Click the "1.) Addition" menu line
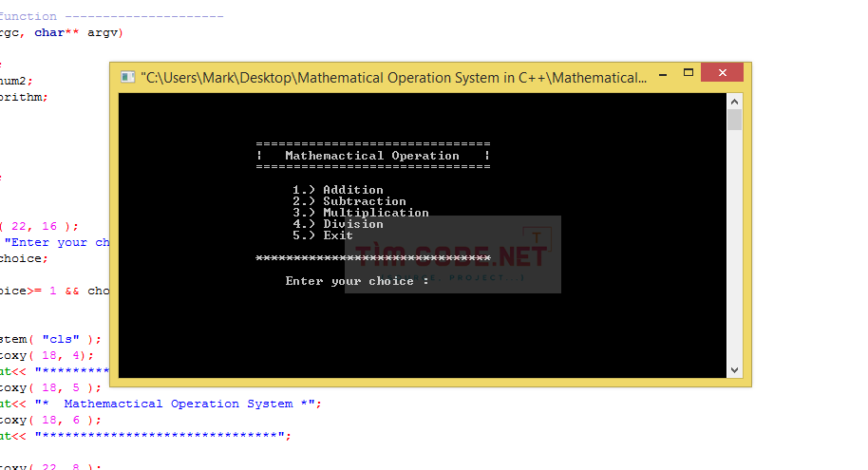This screenshot has height=470, width=868. [338, 190]
